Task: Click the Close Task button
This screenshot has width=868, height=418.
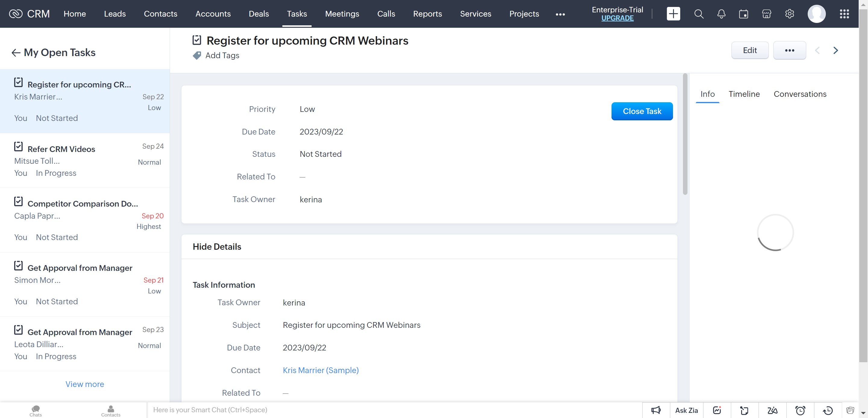Action: click(642, 111)
